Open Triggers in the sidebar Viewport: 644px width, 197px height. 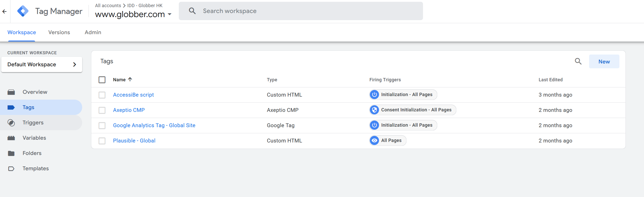point(41,123)
